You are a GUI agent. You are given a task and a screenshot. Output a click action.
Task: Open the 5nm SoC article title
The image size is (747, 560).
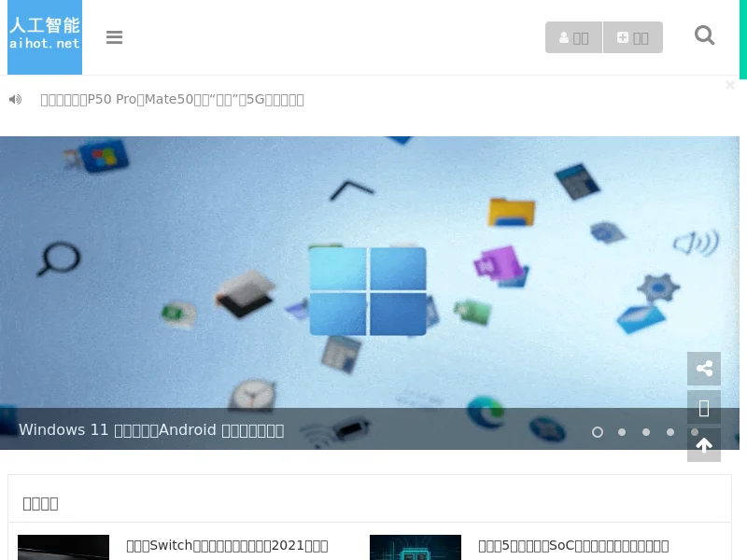point(573,546)
